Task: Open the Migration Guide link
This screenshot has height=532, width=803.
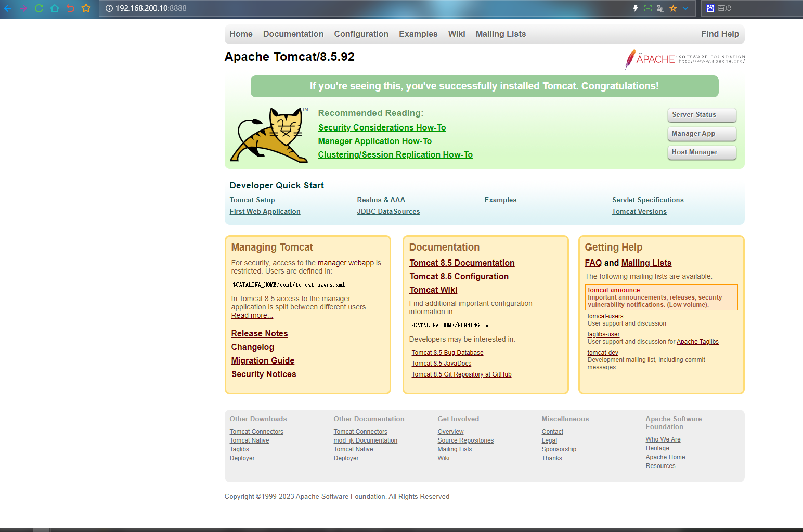Action: pos(263,361)
